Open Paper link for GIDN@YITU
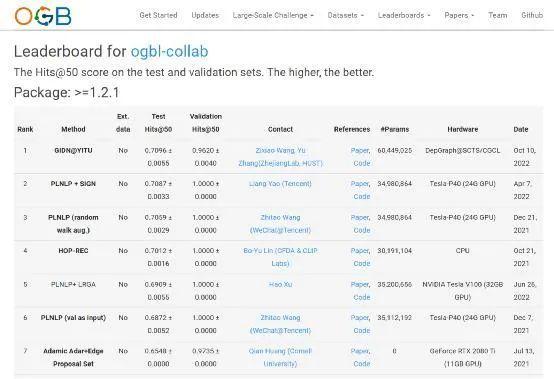Image resolution: width=554 pixels, height=379 pixels. pos(360,150)
